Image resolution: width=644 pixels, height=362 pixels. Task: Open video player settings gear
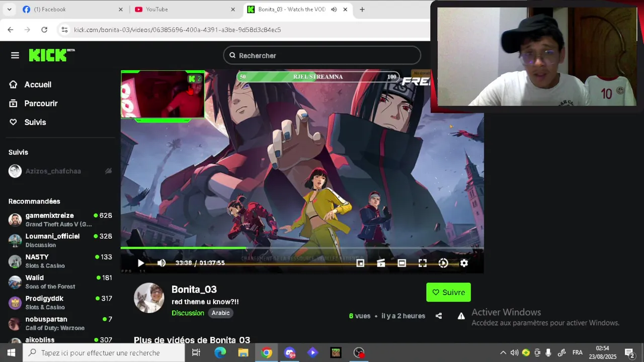click(464, 263)
